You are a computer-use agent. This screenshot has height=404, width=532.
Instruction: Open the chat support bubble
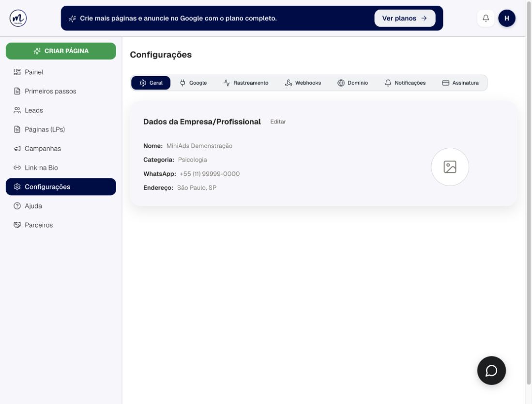pyautogui.click(x=491, y=371)
